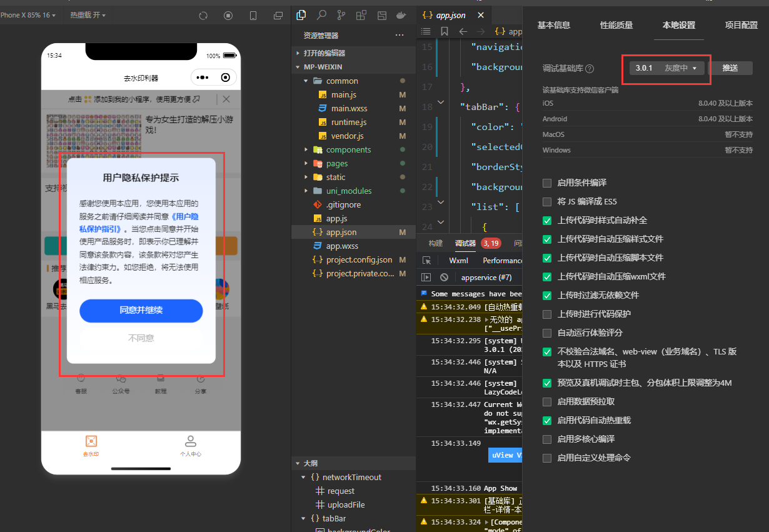Enable the 启用条件编译 checkbox

click(547, 183)
